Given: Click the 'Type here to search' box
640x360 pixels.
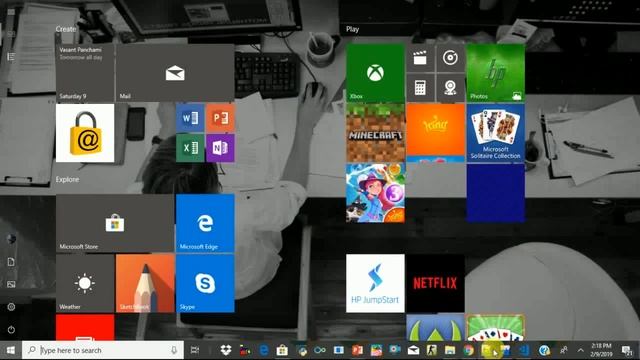Looking at the screenshot, I should click(103, 350).
